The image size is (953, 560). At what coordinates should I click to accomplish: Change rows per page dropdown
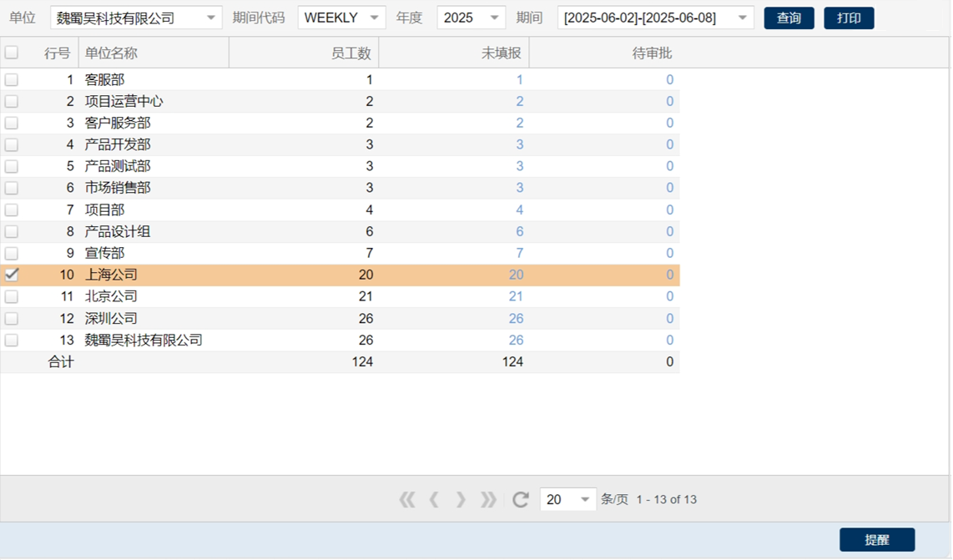[x=584, y=499]
